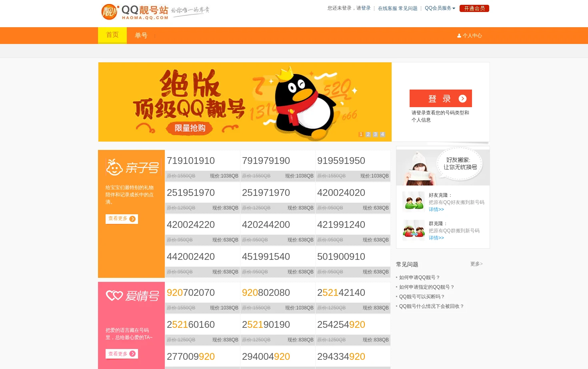The width and height of the screenshot is (588, 369).
Task: Select number 791979190
Action: point(266,161)
